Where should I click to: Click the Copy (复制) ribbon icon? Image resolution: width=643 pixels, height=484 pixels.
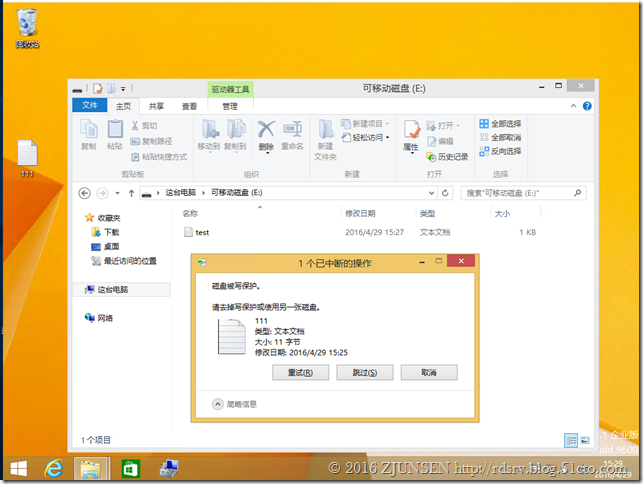[x=89, y=135]
